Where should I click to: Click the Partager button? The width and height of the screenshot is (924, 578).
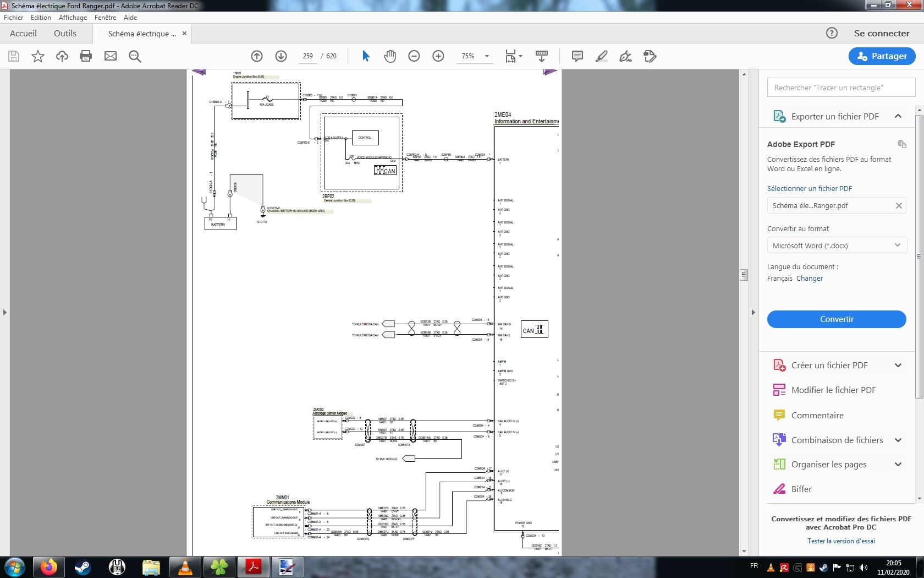[882, 56]
